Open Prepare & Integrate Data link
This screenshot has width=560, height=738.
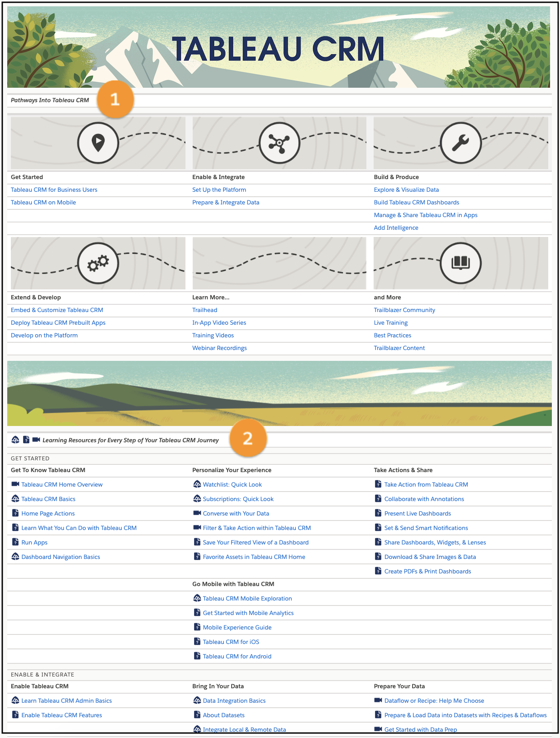[x=226, y=203]
